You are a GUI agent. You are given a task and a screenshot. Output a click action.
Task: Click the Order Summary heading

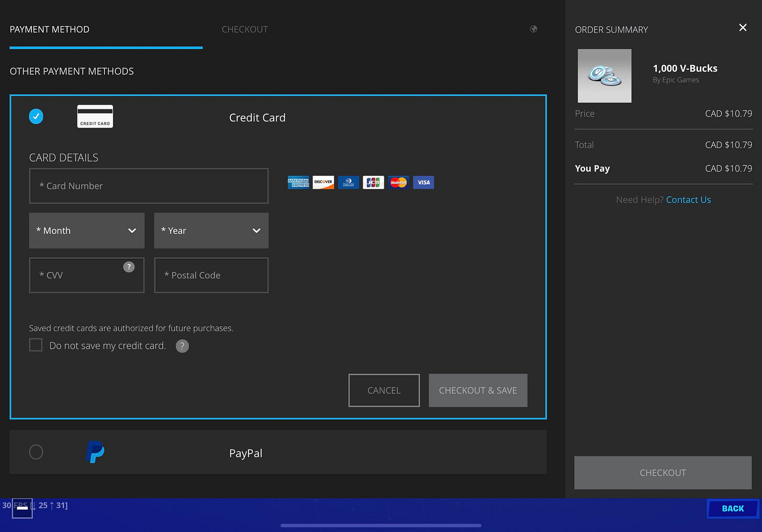point(611,30)
